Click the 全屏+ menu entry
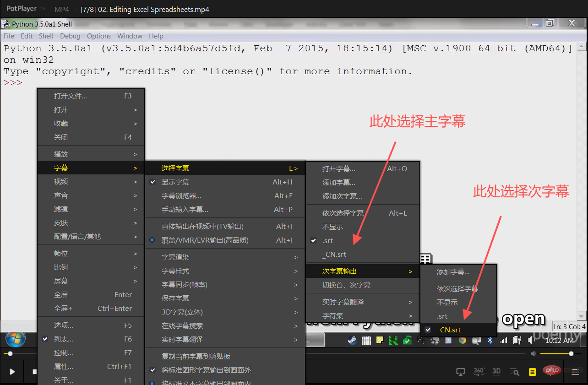Screen dimensions: 588x385 (x=91, y=308)
